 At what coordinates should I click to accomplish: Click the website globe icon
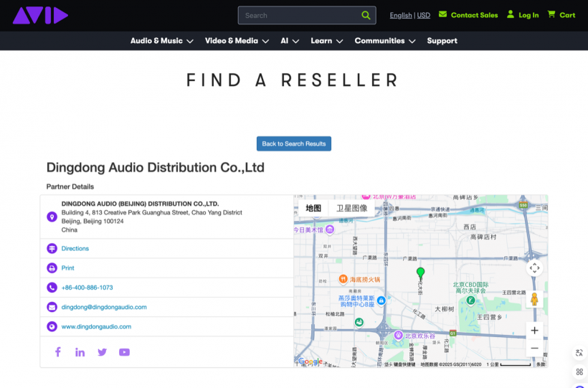click(x=52, y=326)
